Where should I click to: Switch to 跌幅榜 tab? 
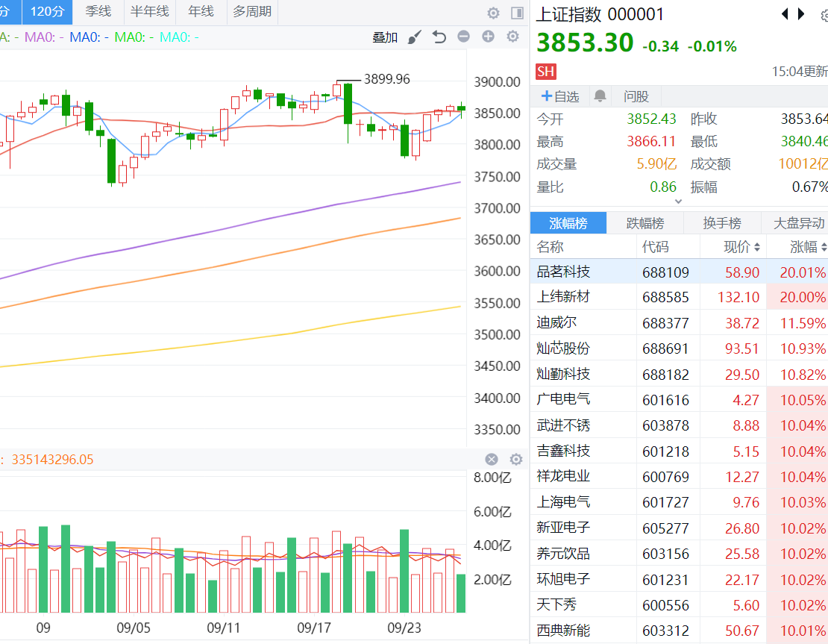tap(645, 223)
